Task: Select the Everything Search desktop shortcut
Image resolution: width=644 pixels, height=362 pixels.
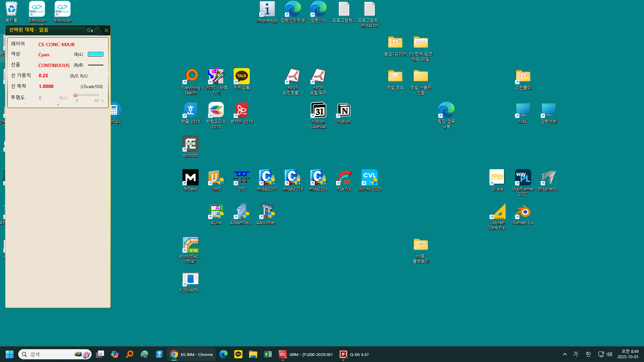Action: (191, 82)
